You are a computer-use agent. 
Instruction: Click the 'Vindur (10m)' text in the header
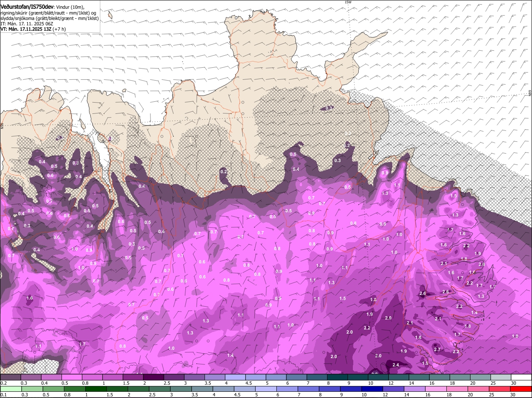[x=70, y=7]
